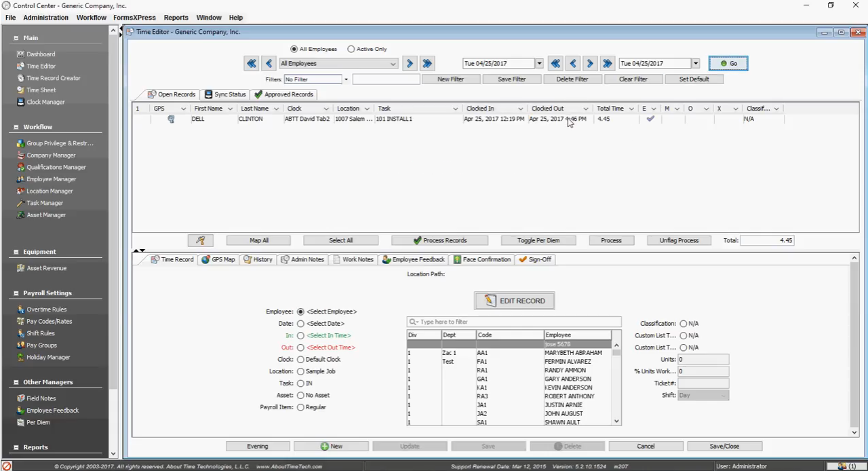Select the Active Only radio button

pyautogui.click(x=351, y=49)
